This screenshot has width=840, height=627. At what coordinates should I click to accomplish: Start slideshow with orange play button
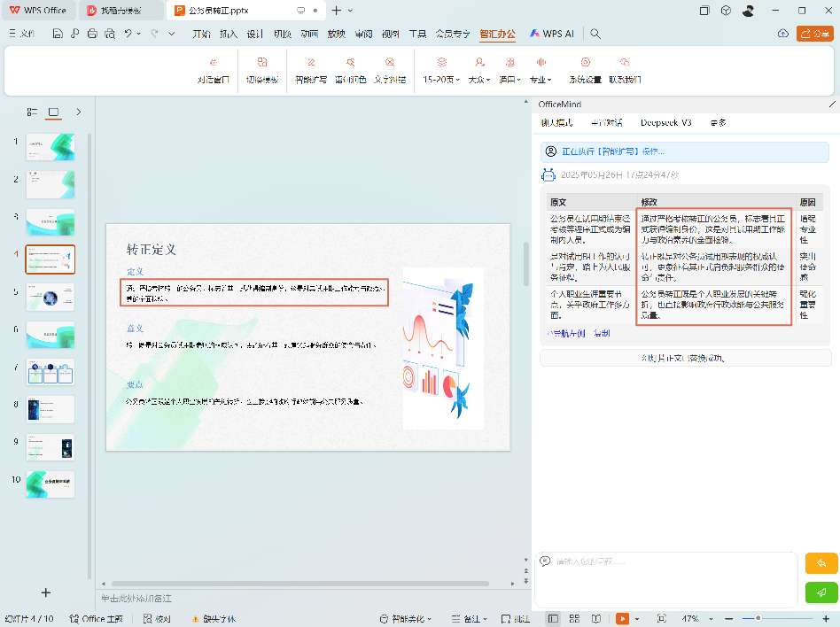[622, 618]
